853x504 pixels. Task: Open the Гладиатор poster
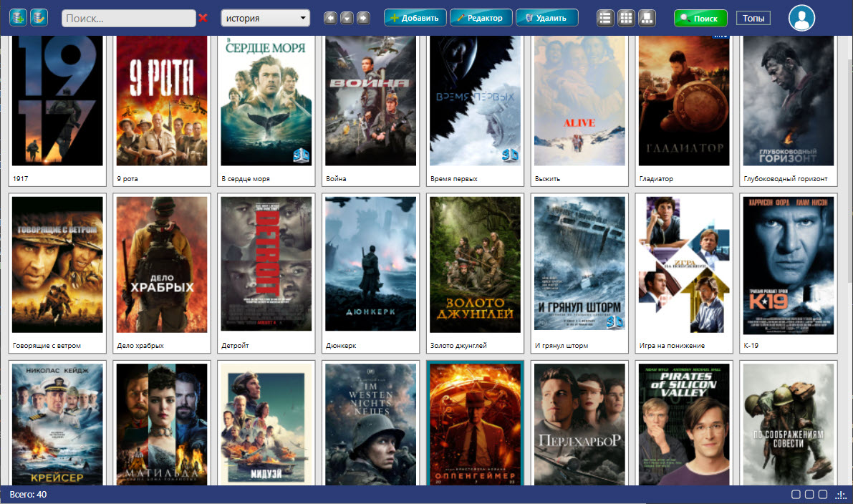pyautogui.click(x=684, y=100)
